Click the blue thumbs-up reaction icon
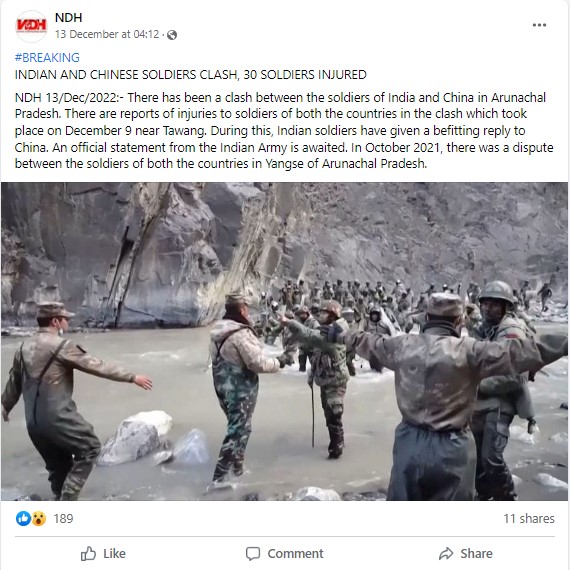The image size is (570, 570). pyautogui.click(x=23, y=518)
